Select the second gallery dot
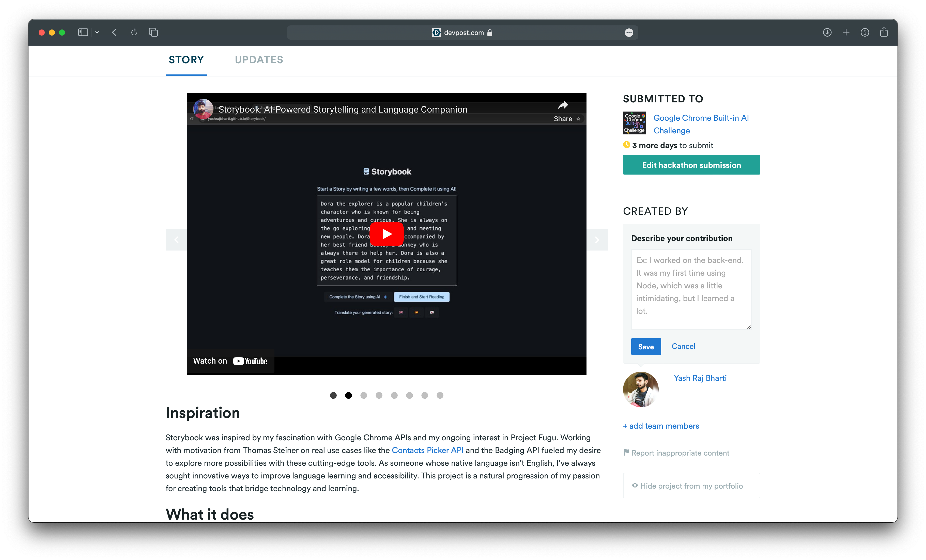The width and height of the screenshot is (926, 560). [x=348, y=395]
